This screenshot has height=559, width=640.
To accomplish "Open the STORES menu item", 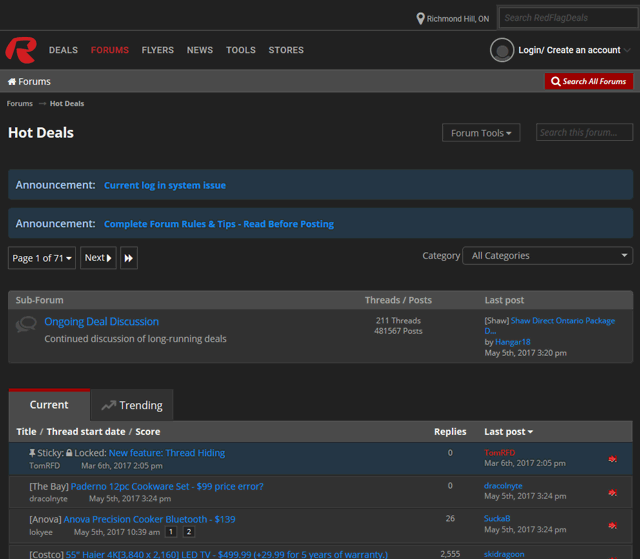I will tap(286, 50).
